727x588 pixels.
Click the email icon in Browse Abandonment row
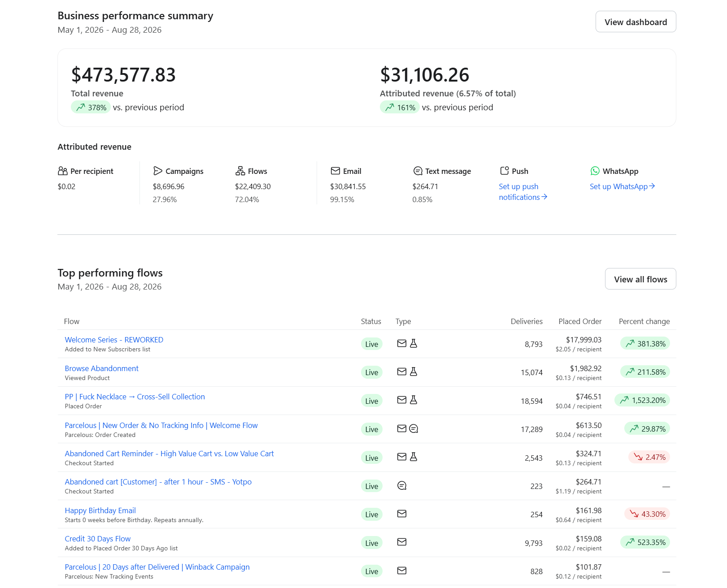(x=402, y=372)
